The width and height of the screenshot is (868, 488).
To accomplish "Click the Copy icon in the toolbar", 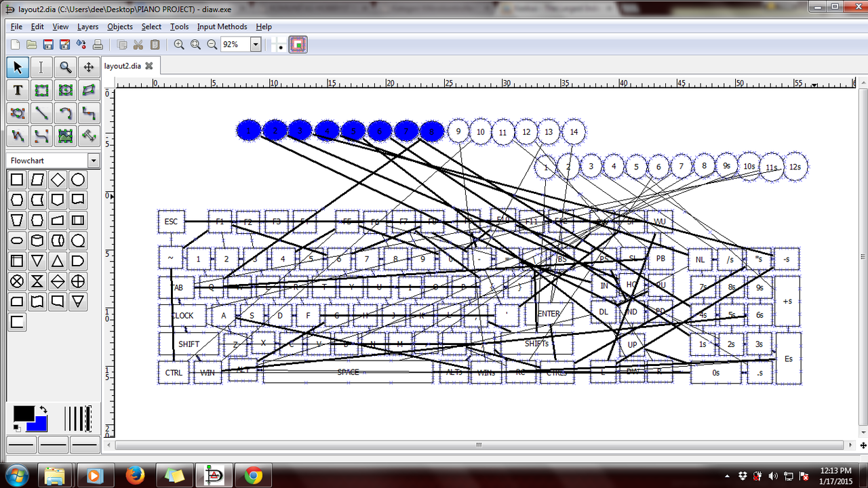I will click(122, 45).
